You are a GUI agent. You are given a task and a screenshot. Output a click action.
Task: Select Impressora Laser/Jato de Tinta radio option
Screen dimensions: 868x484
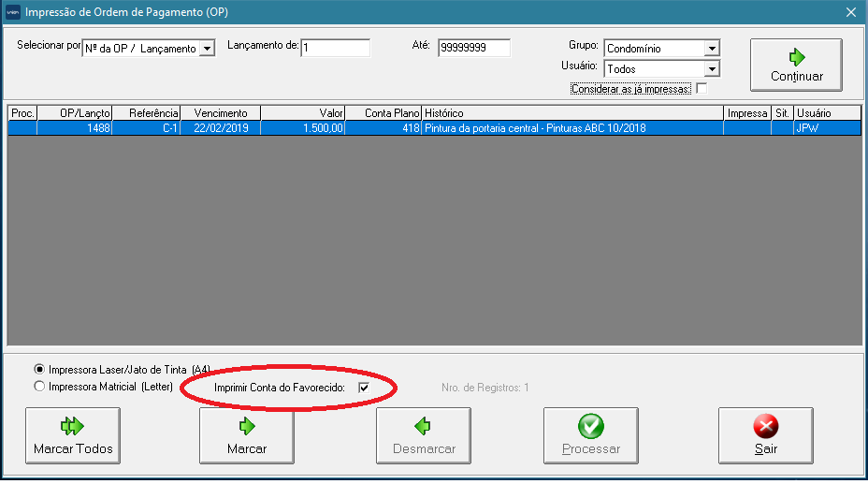(x=39, y=370)
